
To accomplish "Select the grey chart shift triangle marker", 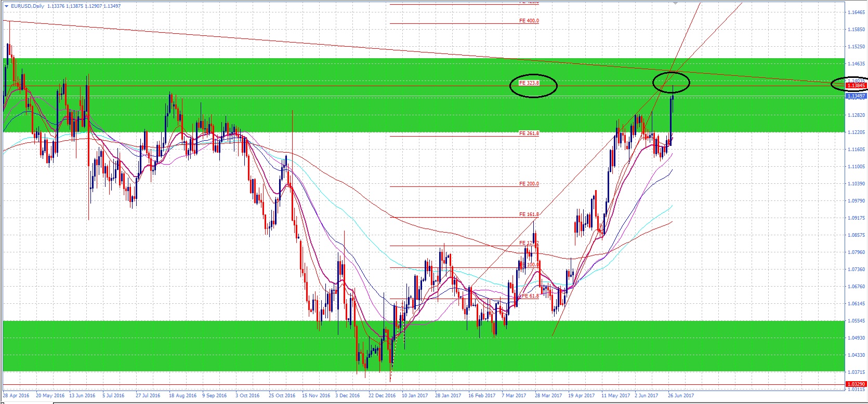I will [675, 3].
